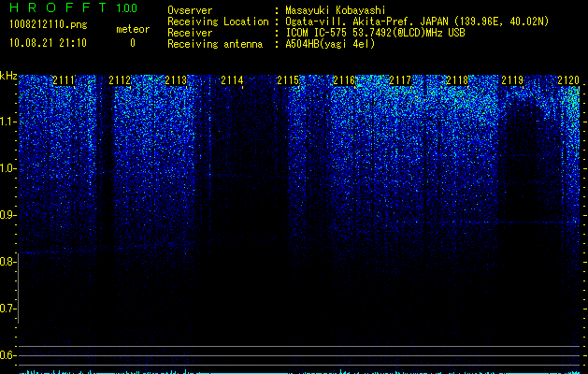Screen dimensions: 588x374
Task: Select the observer name Masayuki Kobayashi
Action: click(x=336, y=10)
